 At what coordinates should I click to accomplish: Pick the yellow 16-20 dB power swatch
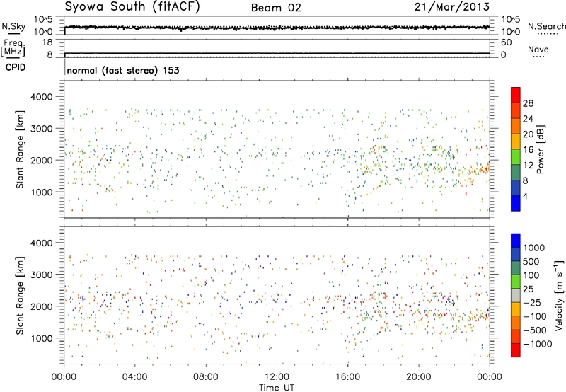pyautogui.click(x=516, y=142)
